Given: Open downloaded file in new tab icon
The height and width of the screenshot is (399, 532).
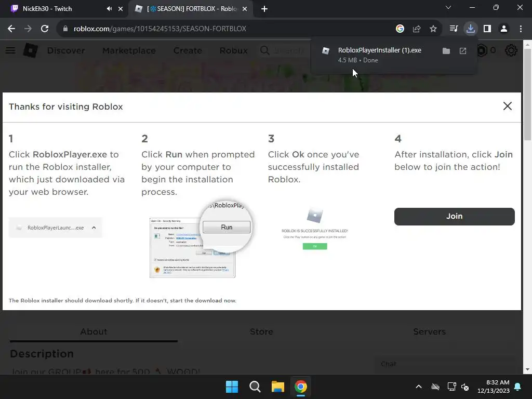Looking at the screenshot, I should point(463,51).
